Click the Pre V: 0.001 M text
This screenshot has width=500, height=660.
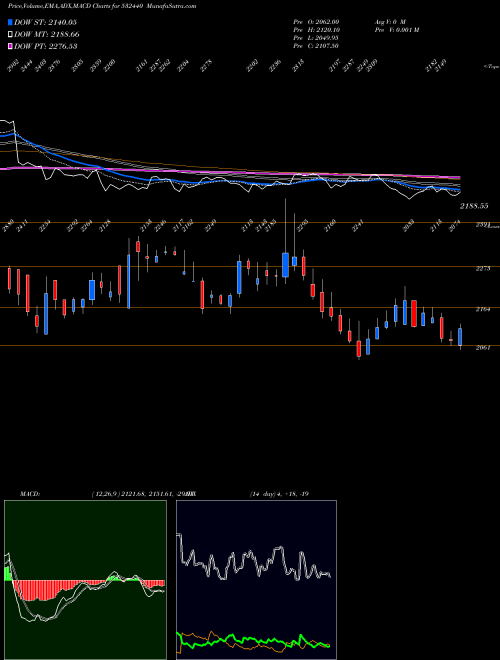(396, 29)
